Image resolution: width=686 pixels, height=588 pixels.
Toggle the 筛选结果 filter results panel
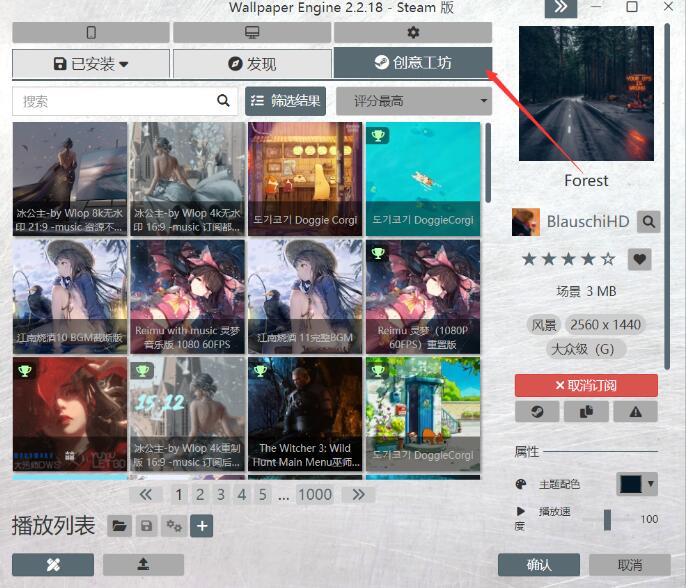pyautogui.click(x=285, y=101)
